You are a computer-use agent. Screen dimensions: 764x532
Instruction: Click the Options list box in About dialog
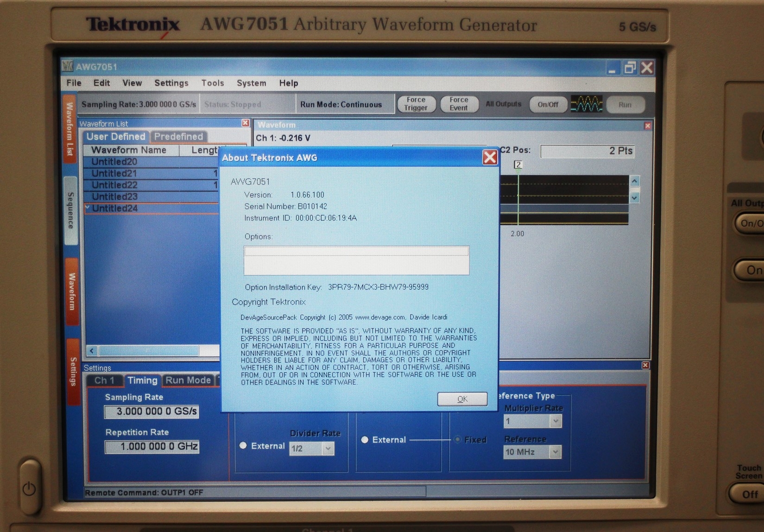click(356, 260)
